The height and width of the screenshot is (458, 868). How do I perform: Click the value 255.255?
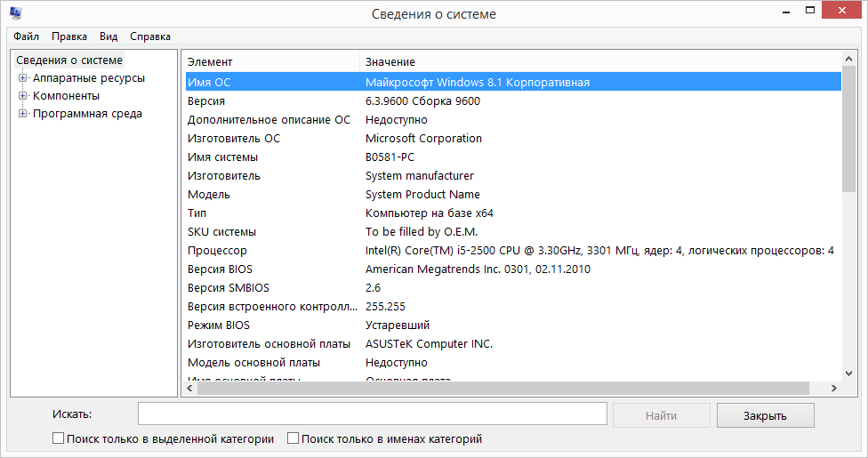tap(385, 306)
